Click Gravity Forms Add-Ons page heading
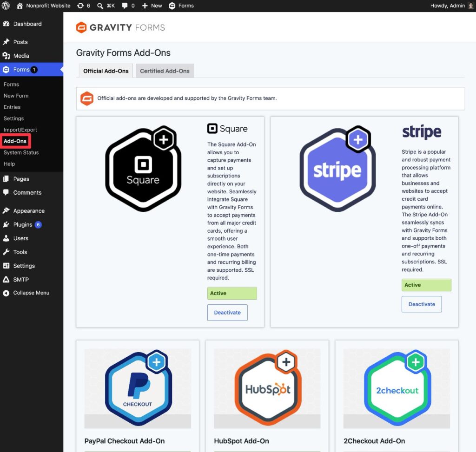Screen dimensions: 476x452 [x=123, y=53]
